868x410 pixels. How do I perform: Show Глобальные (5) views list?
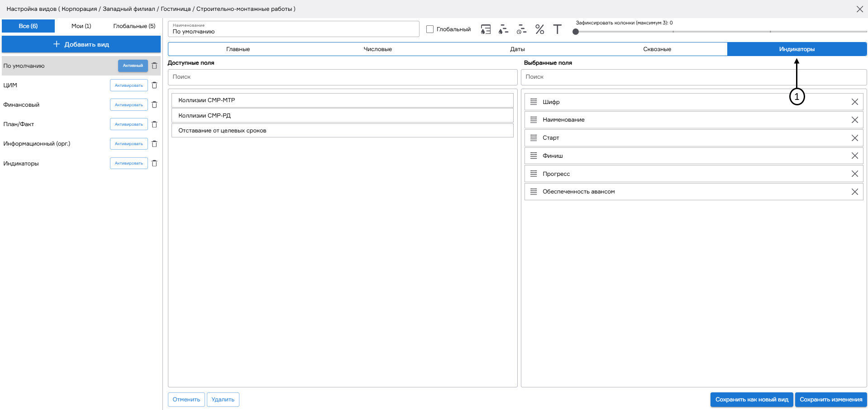134,26
